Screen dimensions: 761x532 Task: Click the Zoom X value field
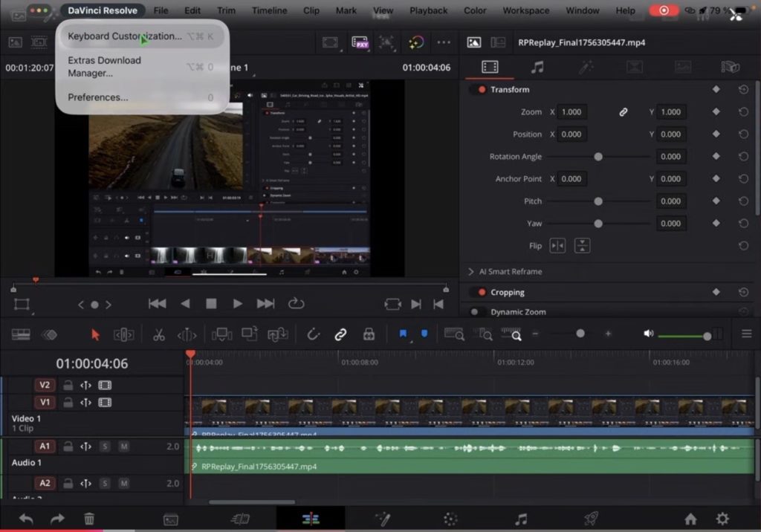pos(571,111)
